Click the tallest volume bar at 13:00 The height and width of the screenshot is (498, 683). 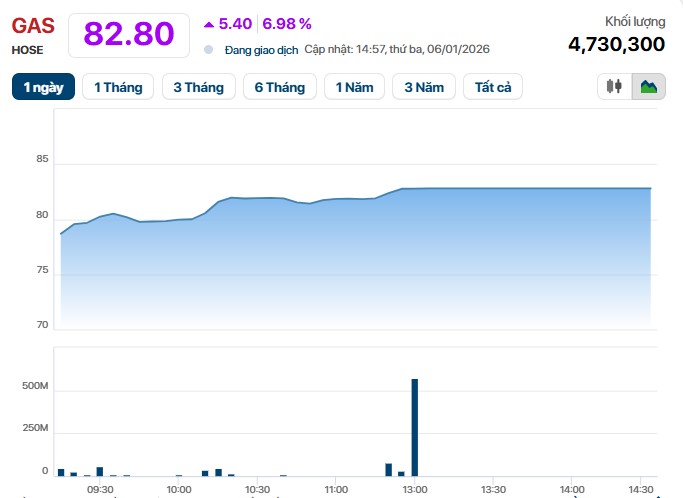click(x=414, y=427)
